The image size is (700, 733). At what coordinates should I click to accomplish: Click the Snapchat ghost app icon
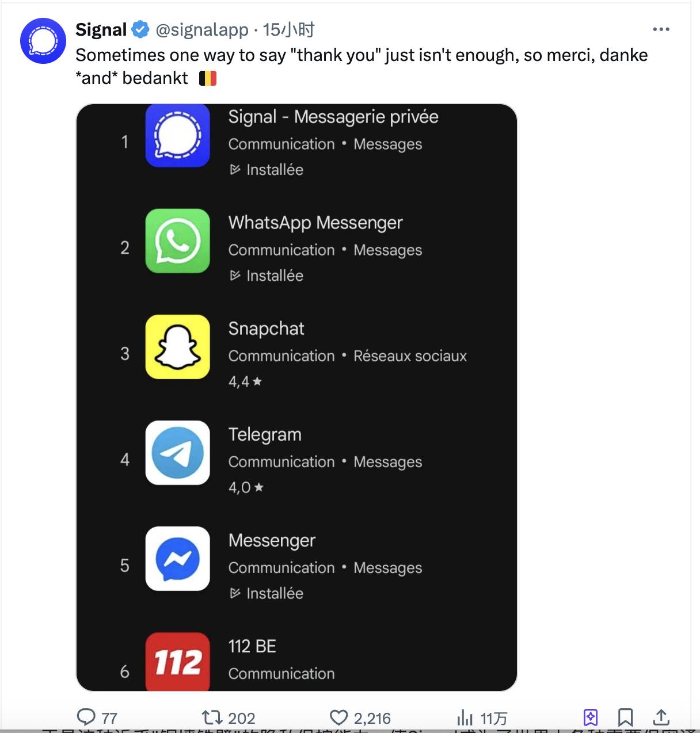[x=177, y=346]
